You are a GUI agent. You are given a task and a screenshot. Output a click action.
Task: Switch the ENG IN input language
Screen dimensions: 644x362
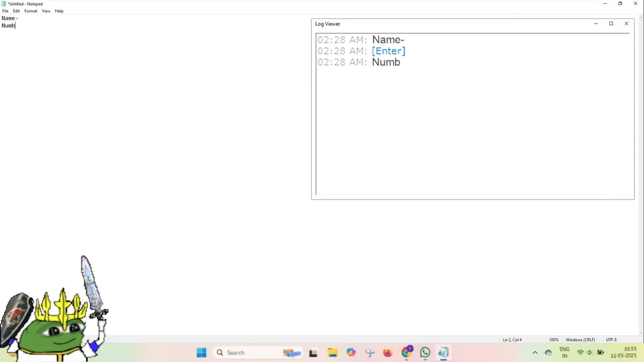point(565,352)
